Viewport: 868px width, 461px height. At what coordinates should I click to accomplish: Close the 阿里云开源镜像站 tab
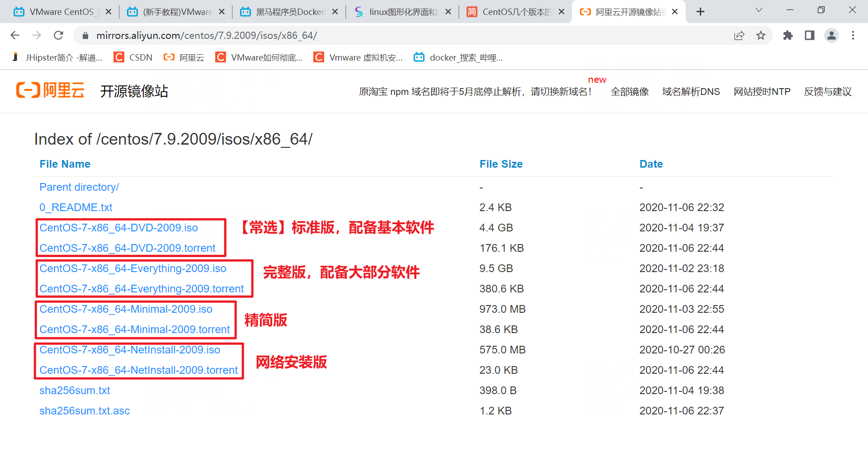675,12
